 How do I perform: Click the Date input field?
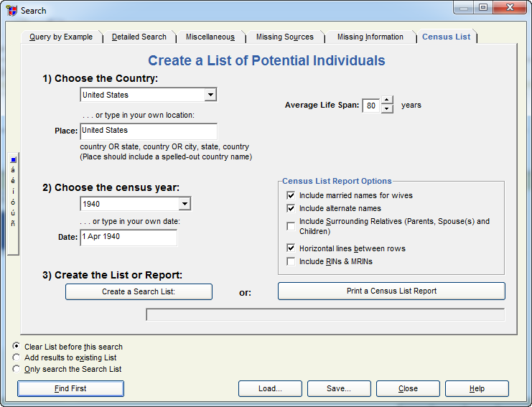pos(129,238)
